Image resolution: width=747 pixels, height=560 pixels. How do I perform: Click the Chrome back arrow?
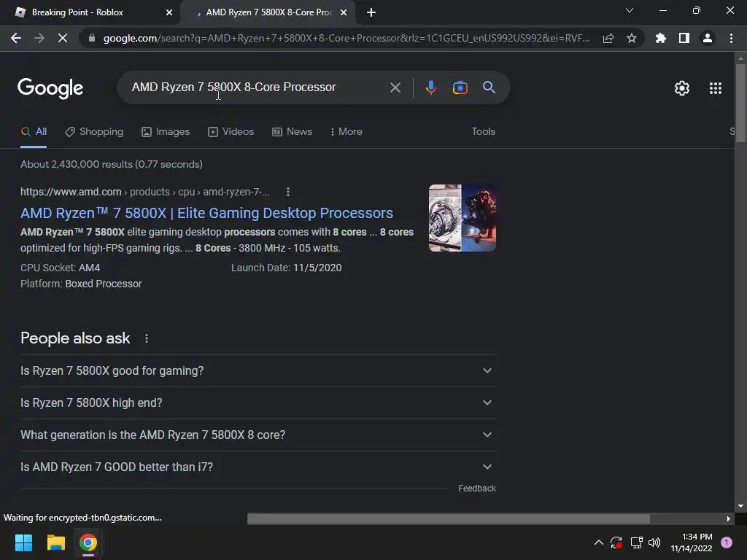[16, 38]
